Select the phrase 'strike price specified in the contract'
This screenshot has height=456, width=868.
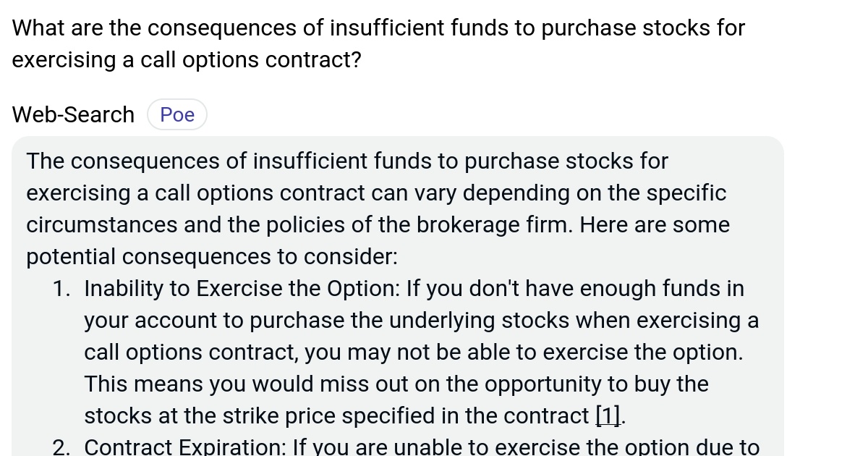(x=405, y=415)
